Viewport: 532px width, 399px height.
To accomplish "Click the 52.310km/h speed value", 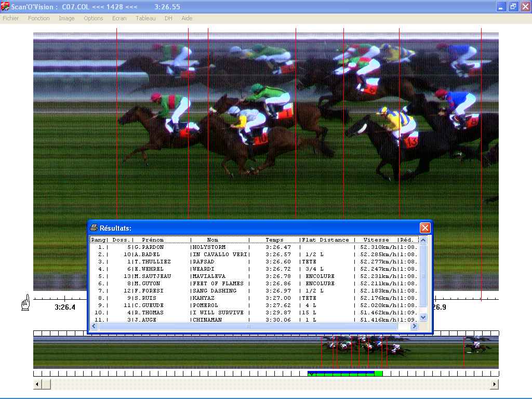I will (x=378, y=247).
